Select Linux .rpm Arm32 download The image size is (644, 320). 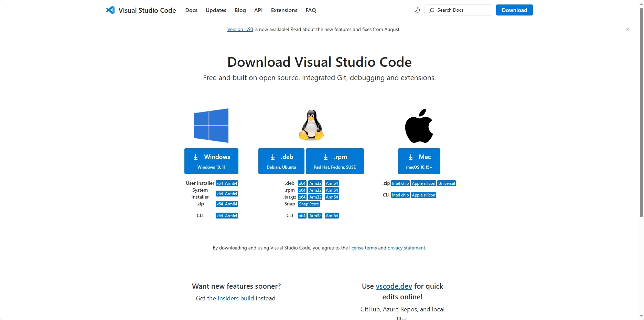point(315,190)
